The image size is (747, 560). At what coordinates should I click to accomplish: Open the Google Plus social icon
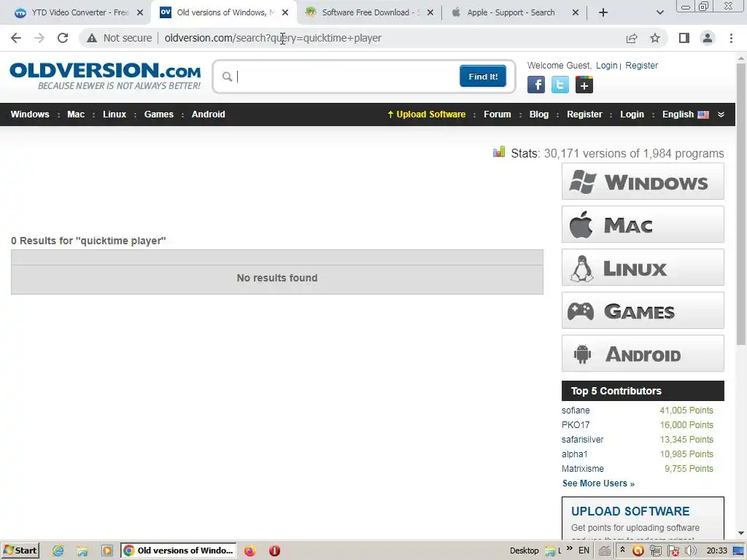[584, 85]
